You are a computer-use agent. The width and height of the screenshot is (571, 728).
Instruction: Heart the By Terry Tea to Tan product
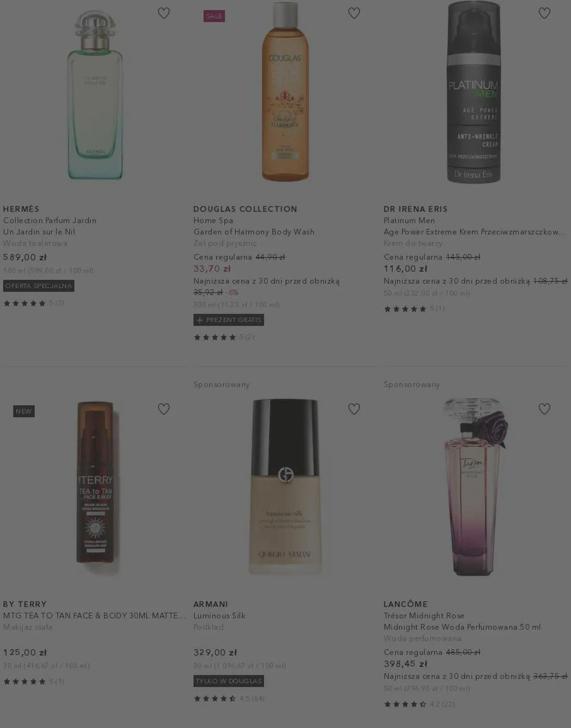tap(164, 409)
